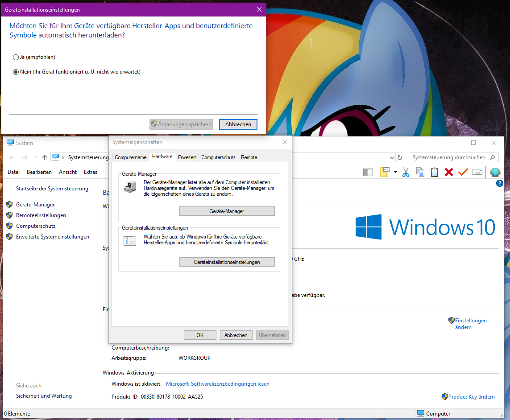Switch to the Remote tab
Viewport: 510px width, 420px height.
249,157
